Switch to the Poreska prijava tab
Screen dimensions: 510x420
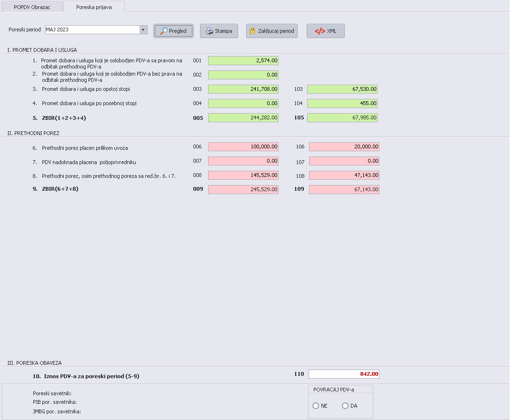pyautogui.click(x=94, y=7)
